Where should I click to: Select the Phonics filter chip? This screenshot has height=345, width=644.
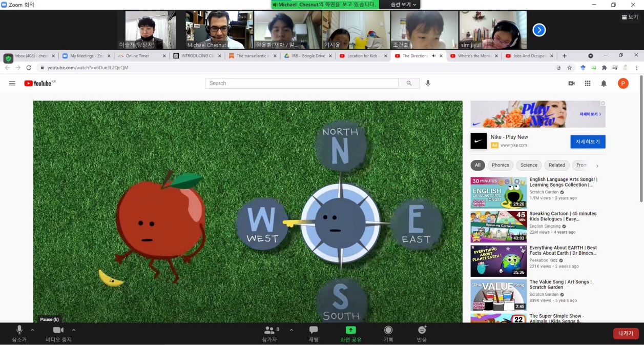coord(500,165)
